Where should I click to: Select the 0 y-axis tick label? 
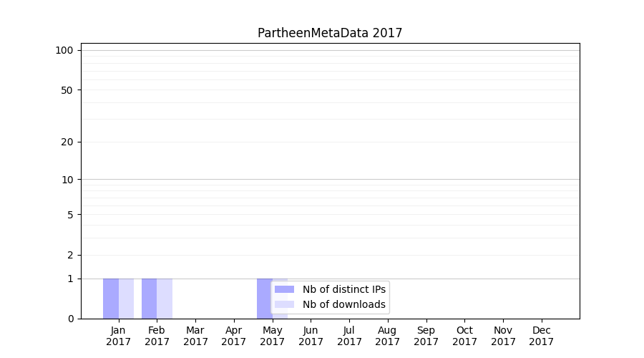[70, 319]
